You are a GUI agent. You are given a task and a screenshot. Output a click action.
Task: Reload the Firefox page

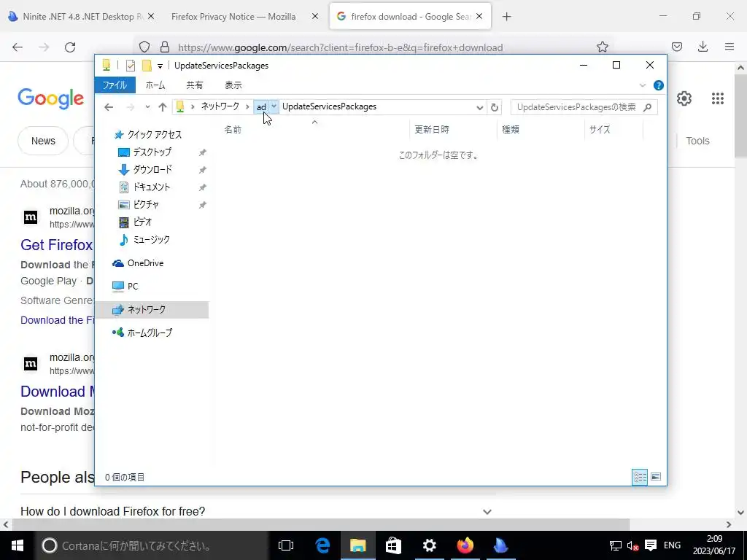coord(70,47)
